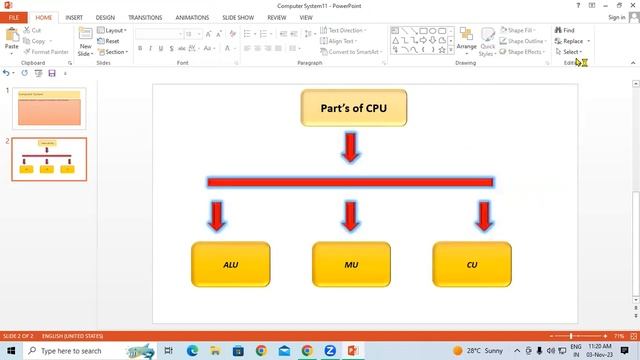Screen dimensions: 640x360
Task: Open the Font name combo box
Action: coord(159,34)
